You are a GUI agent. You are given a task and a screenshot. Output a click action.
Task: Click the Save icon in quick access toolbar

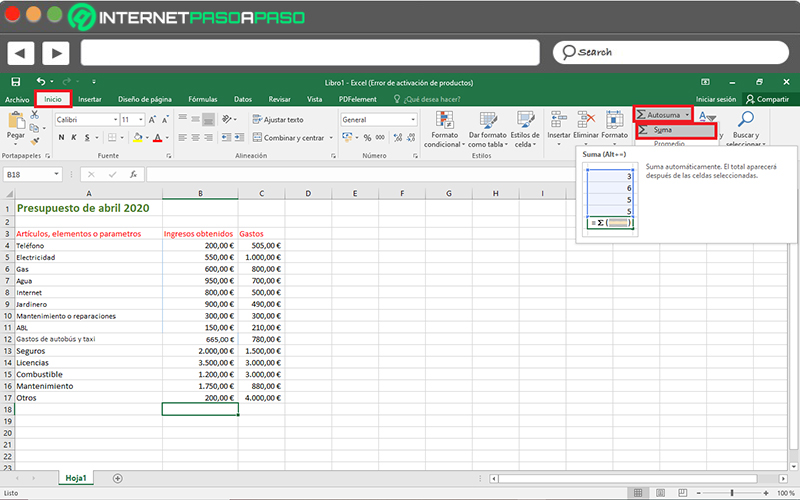(16, 82)
